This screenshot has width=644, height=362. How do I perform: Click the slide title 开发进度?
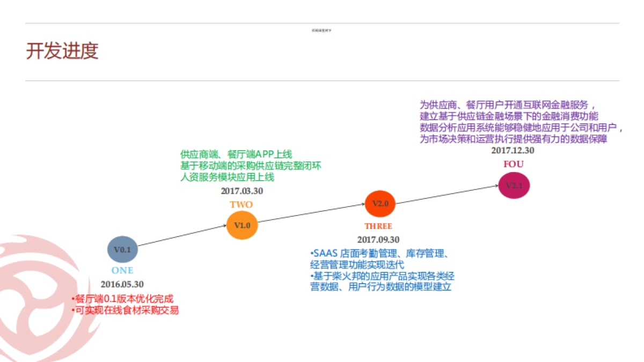pyautogui.click(x=62, y=51)
